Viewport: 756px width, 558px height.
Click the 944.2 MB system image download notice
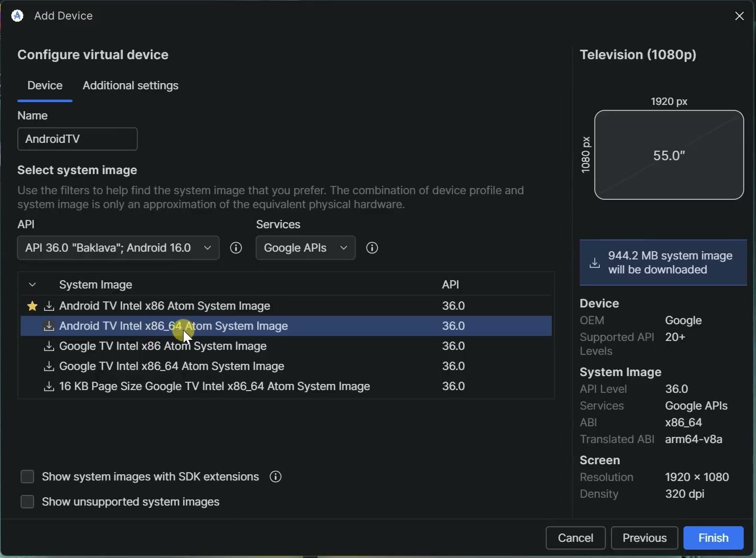[663, 263]
